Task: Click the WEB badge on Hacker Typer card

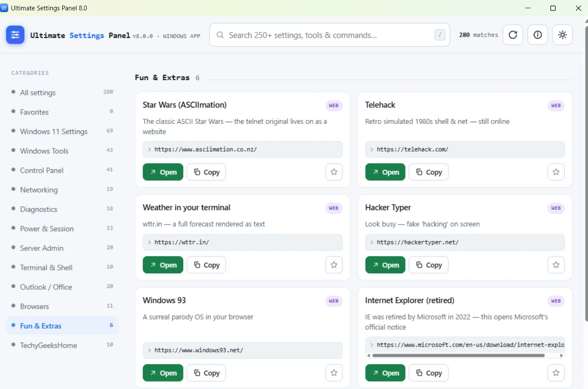Action: [x=556, y=208]
